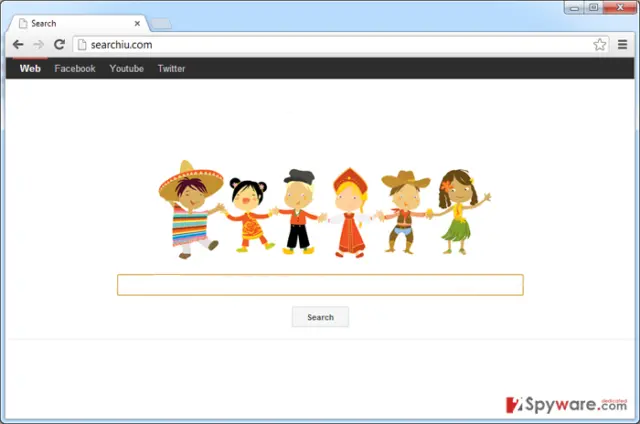Image resolution: width=640 pixels, height=424 pixels.
Task: Open the Facebook link in top bar
Action: (75, 69)
